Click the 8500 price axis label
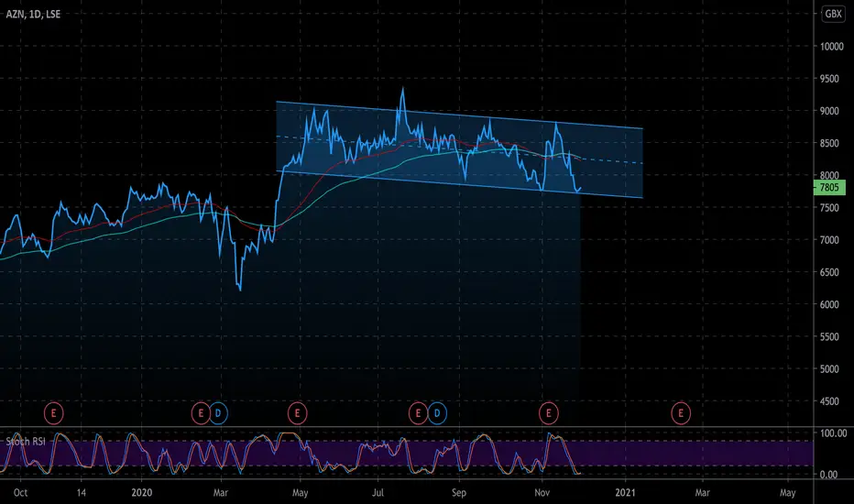The width and height of the screenshot is (854, 504). (829, 143)
